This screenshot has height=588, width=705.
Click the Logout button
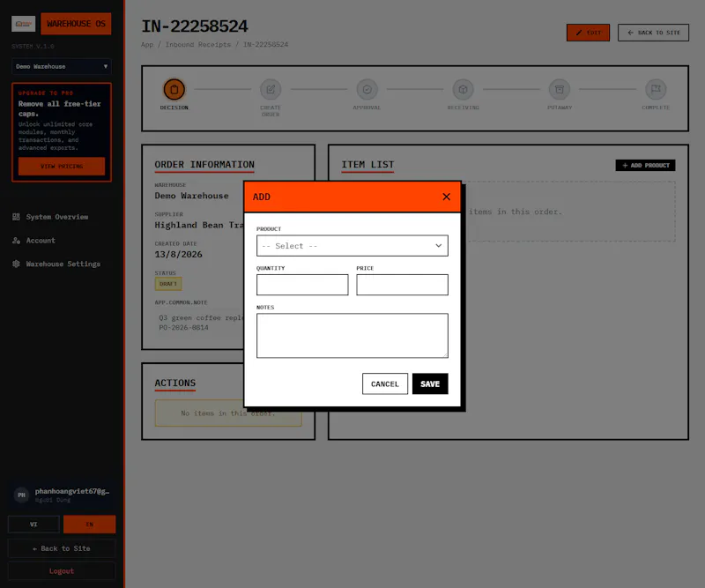click(x=62, y=571)
